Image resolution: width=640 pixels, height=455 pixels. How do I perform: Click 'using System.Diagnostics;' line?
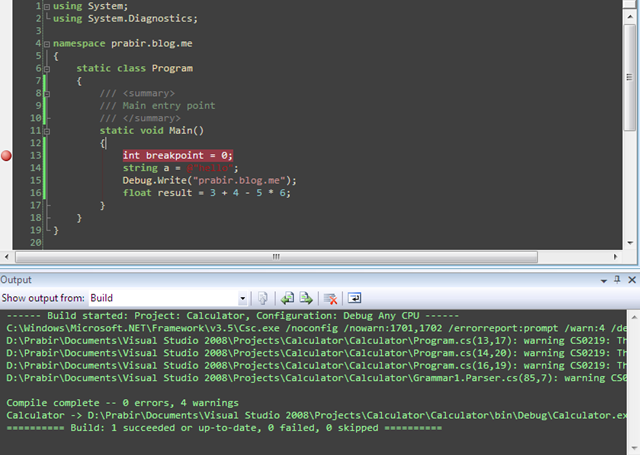(x=125, y=18)
